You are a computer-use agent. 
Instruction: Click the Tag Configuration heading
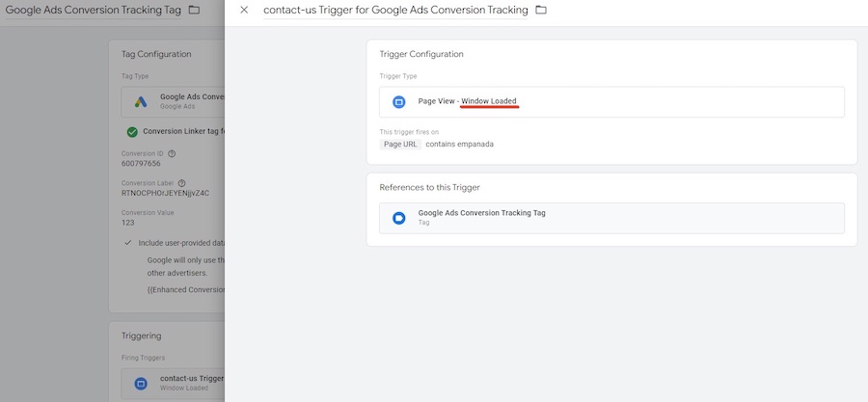156,54
